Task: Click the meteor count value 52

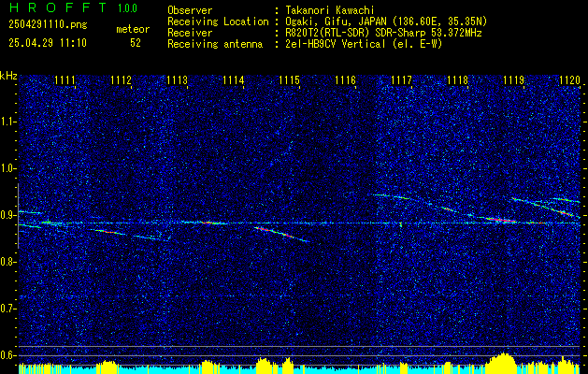Action: (x=136, y=43)
